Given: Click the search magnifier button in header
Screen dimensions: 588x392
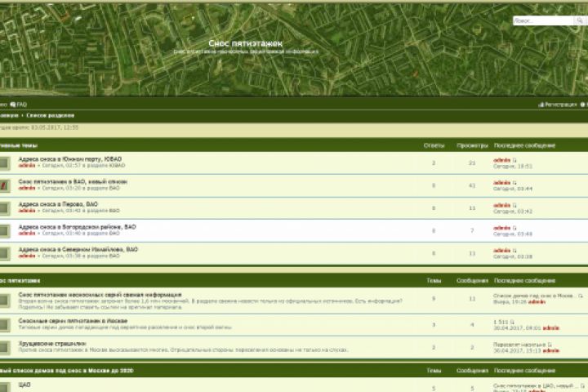Looking at the screenshot, I should click(x=579, y=21).
